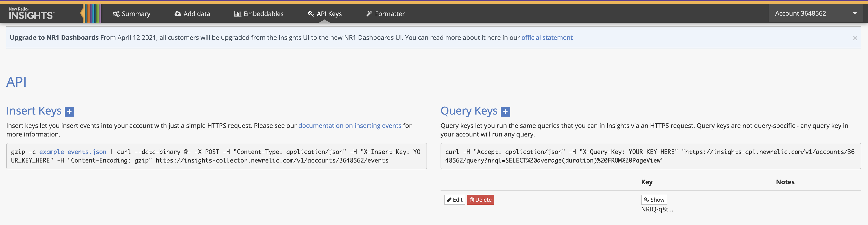This screenshot has height=225, width=868.
Task: Open documentation on inserting events link
Action: tap(349, 125)
